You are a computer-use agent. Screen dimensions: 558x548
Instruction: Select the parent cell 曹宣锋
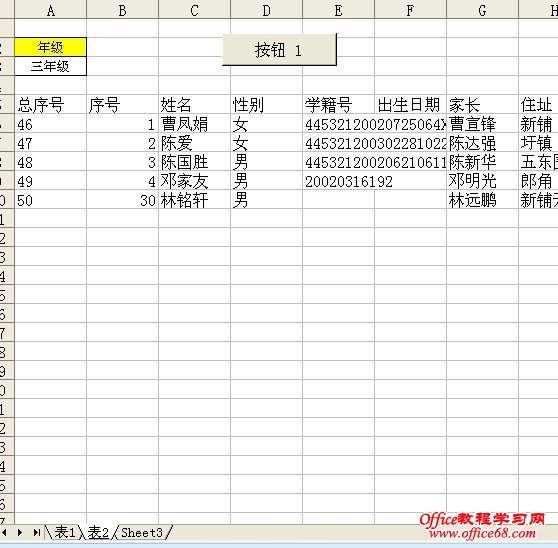coord(482,123)
